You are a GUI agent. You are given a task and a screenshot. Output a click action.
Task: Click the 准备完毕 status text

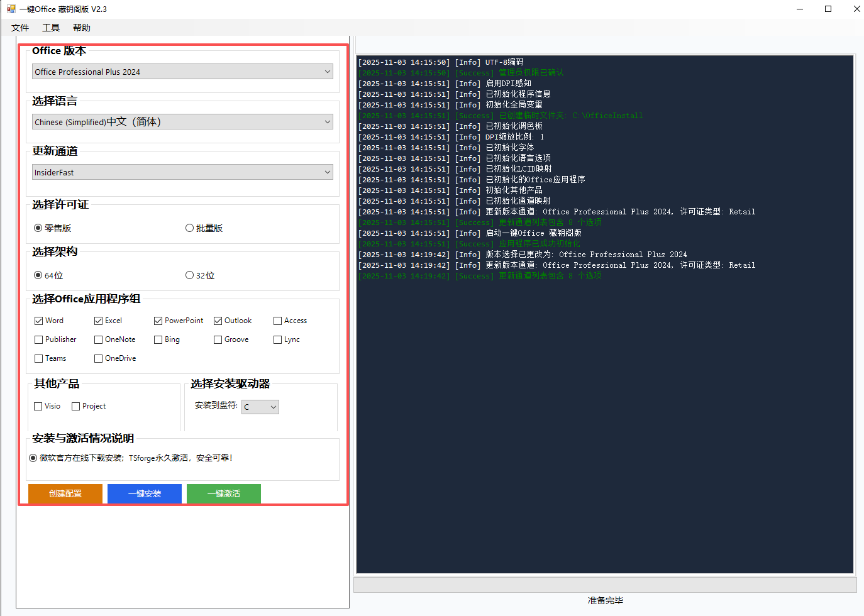tap(605, 600)
